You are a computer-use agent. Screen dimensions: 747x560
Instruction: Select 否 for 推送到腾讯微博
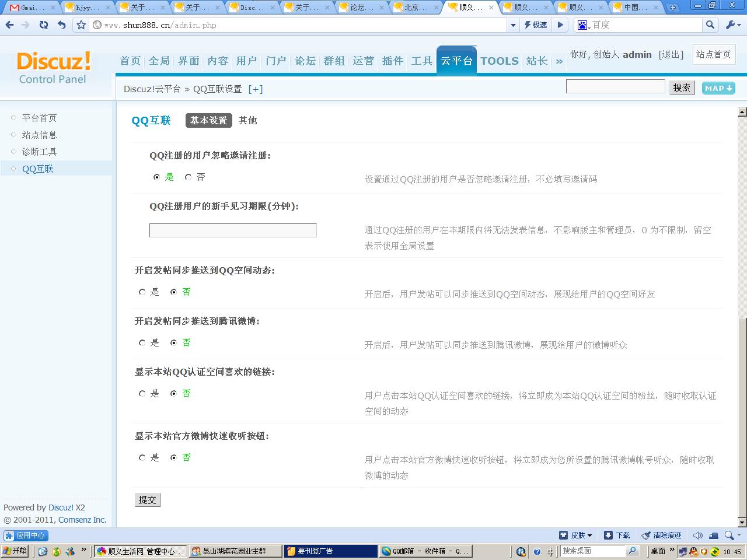click(x=173, y=343)
